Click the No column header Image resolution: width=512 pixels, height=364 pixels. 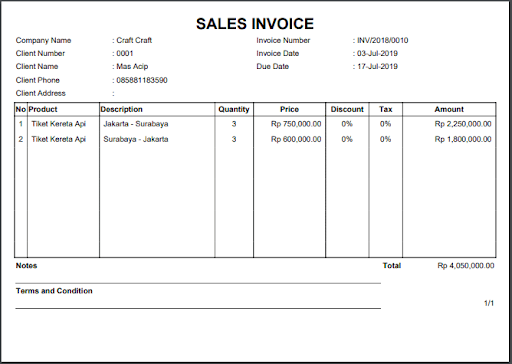pos(21,109)
